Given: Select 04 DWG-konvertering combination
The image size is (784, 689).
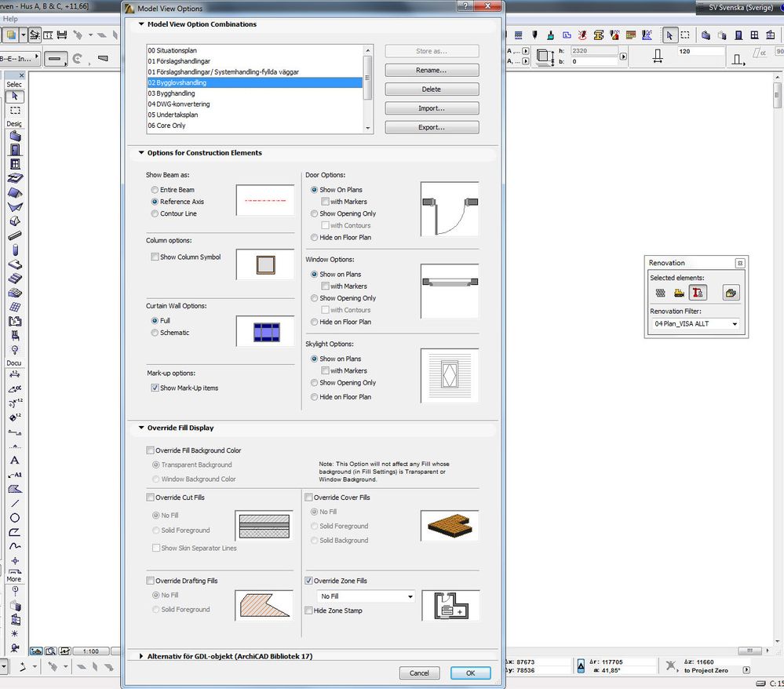Looking at the screenshot, I should coord(254,104).
